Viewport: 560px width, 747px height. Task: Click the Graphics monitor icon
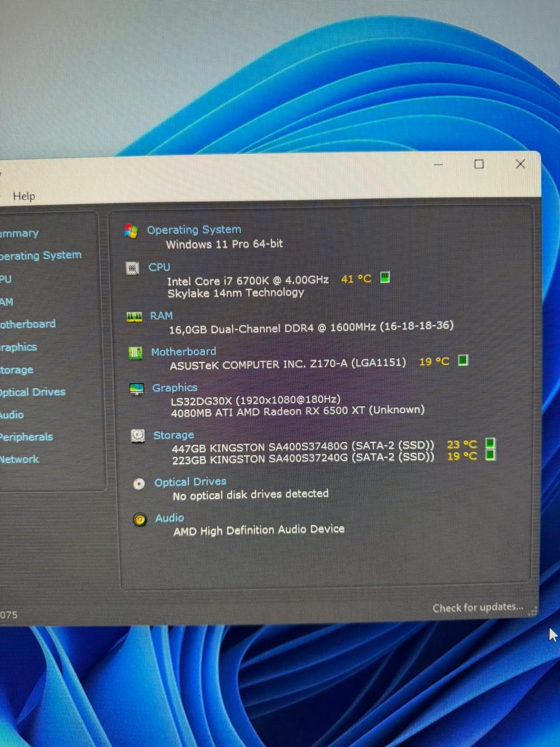click(136, 389)
